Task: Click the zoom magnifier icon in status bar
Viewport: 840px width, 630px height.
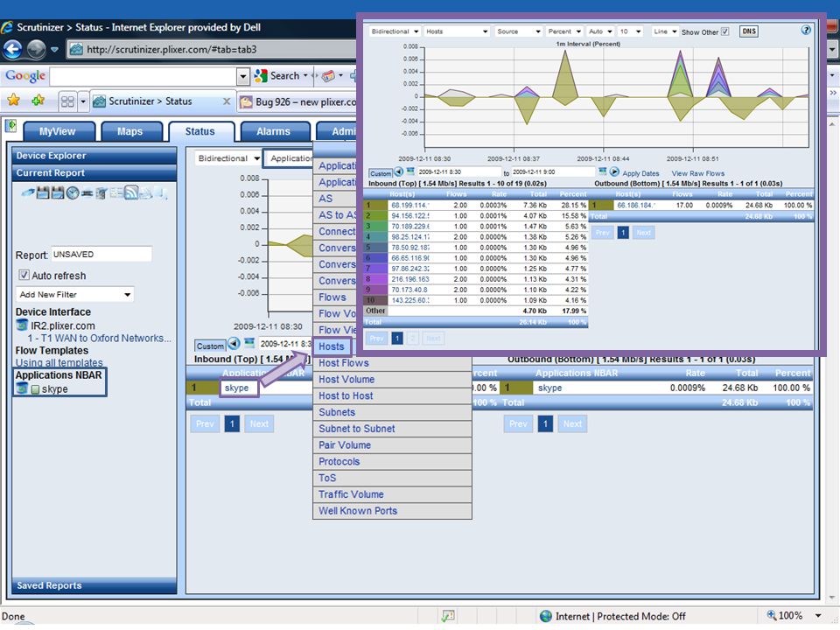Action: point(772,615)
